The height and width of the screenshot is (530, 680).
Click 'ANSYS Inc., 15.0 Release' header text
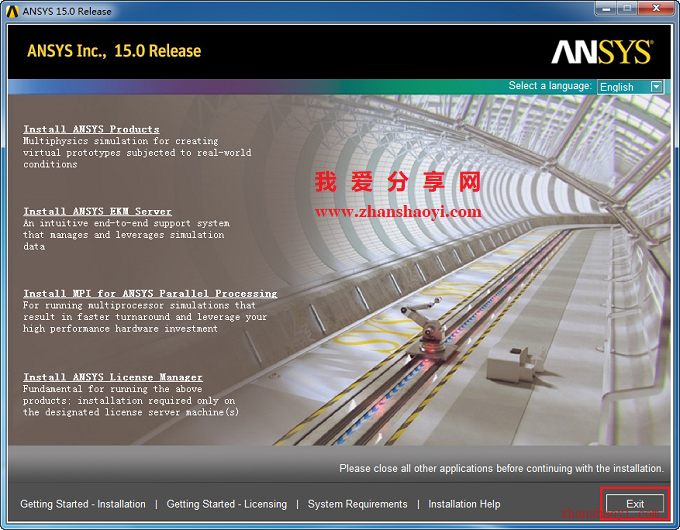[x=114, y=51]
